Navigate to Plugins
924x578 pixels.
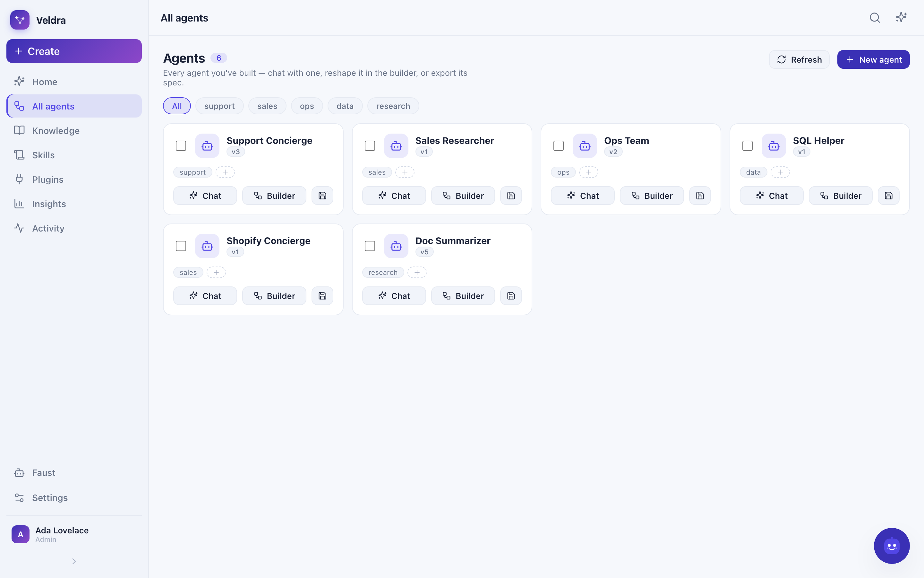pos(74,179)
